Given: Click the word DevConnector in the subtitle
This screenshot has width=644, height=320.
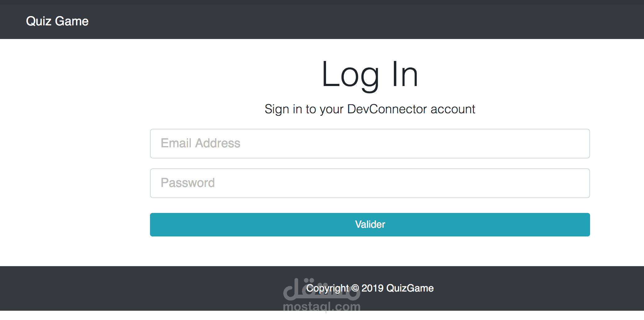Looking at the screenshot, I should click(387, 109).
